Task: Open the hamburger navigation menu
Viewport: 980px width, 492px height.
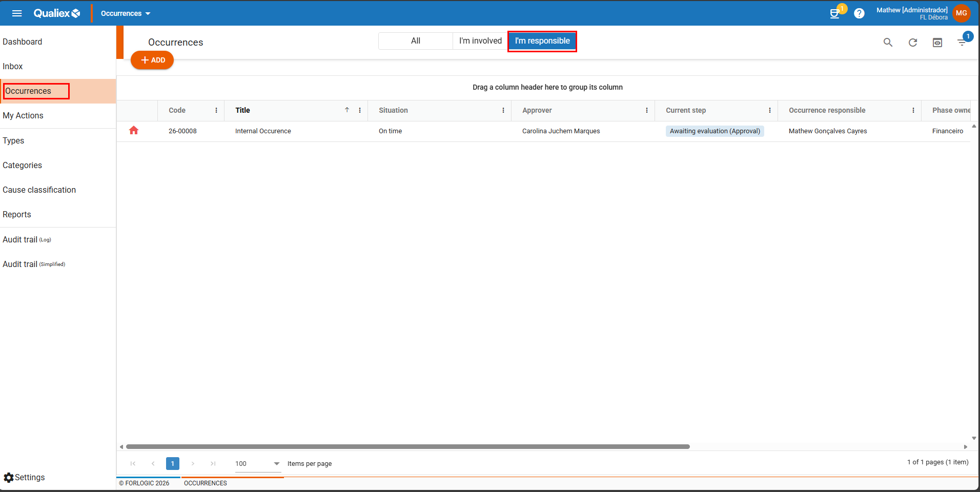Action: click(17, 13)
